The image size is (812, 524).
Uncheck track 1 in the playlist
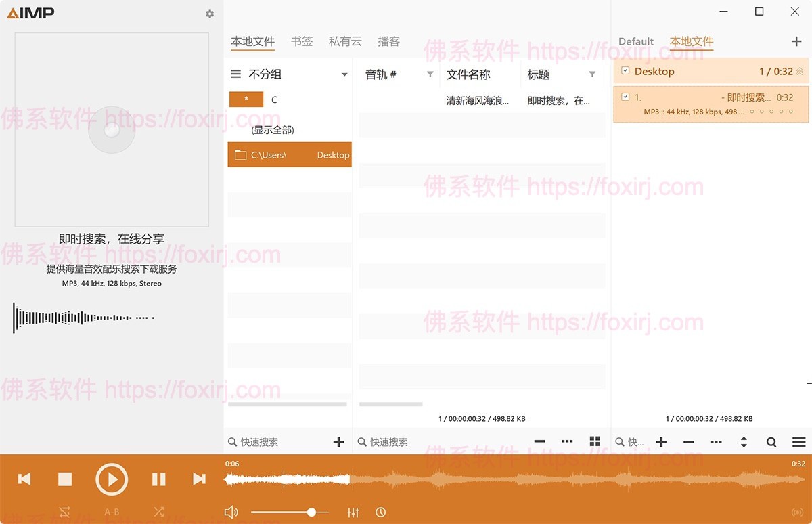click(x=626, y=97)
